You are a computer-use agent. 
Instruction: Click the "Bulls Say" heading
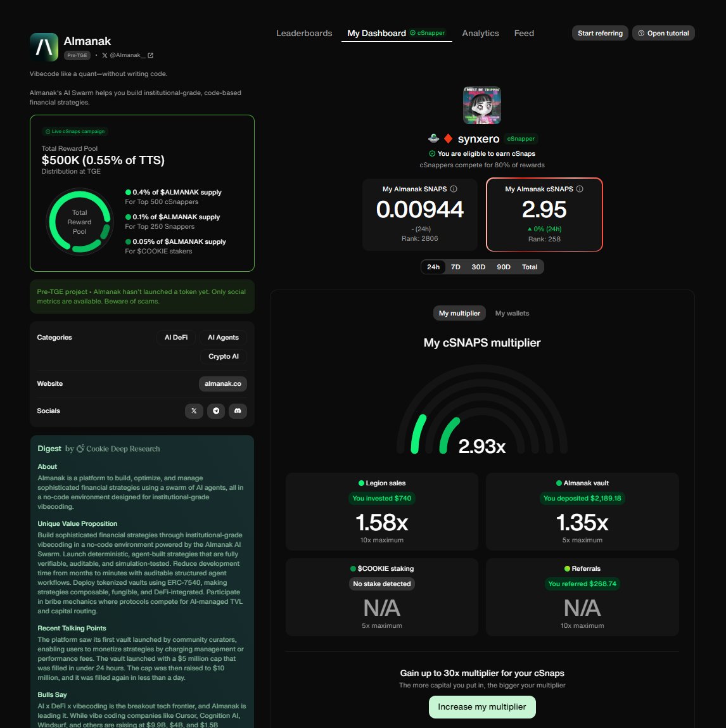coord(52,694)
